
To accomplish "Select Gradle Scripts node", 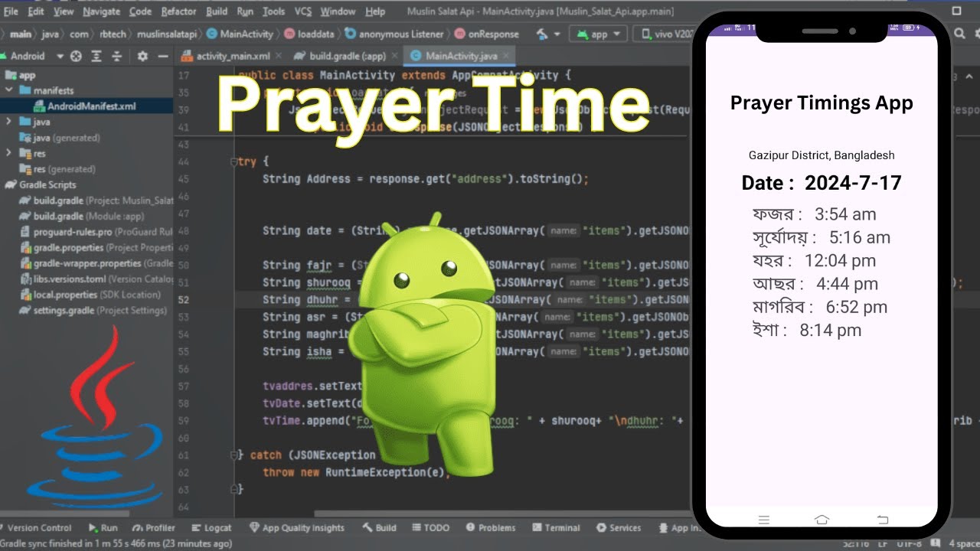I will [41, 184].
